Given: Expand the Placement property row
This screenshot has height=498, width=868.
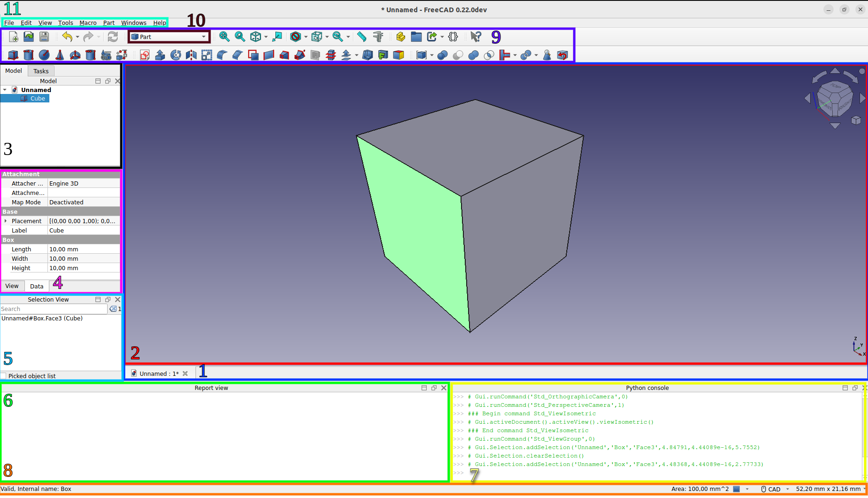Looking at the screenshot, I should [x=6, y=221].
